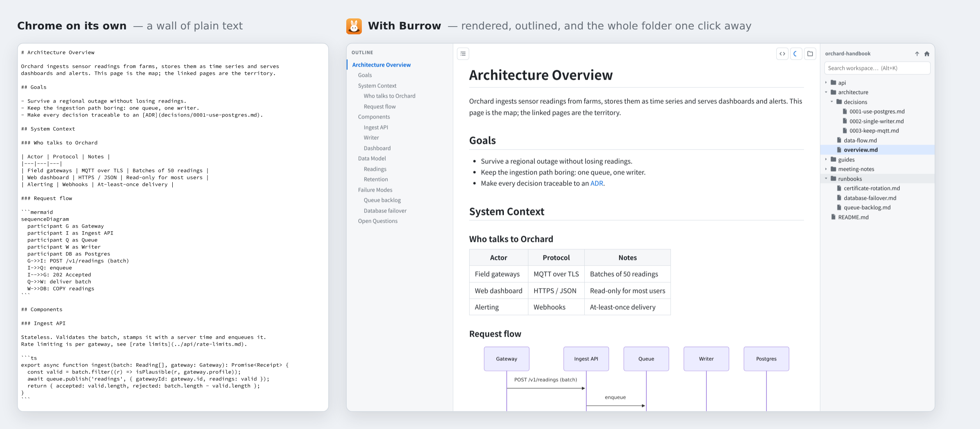
Task: Jump to Open Questions in the outline
Action: [378, 221]
